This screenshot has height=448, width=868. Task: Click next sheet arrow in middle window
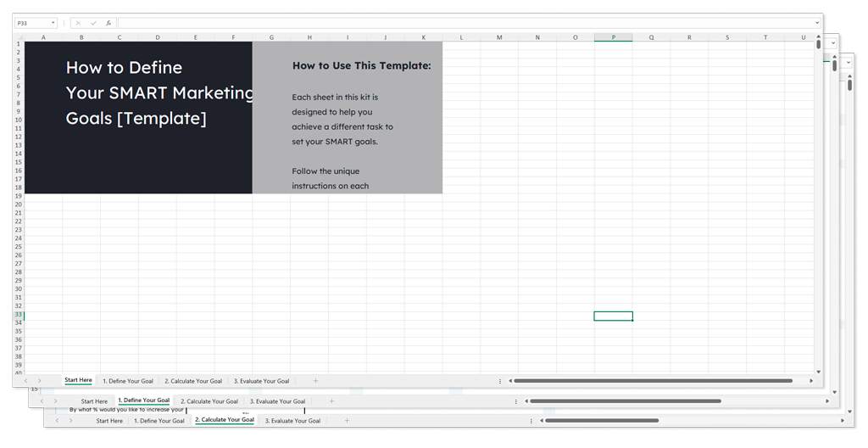(55, 400)
